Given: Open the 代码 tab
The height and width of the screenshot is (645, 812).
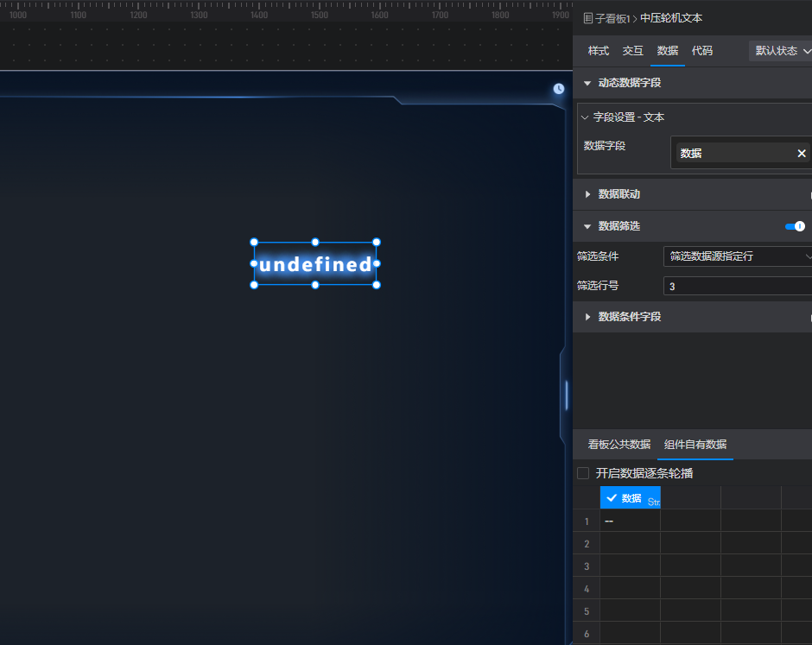Looking at the screenshot, I should tap(702, 51).
